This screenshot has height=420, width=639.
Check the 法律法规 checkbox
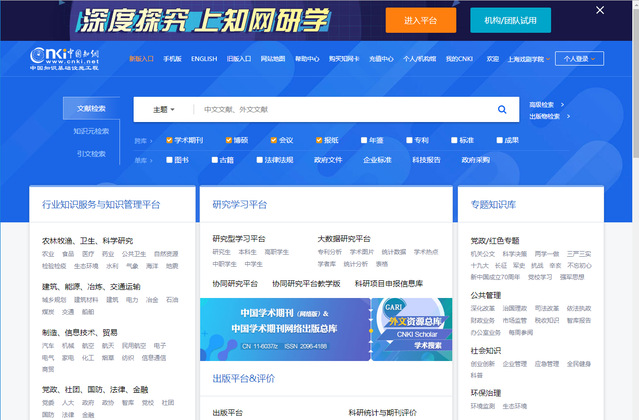[259, 160]
